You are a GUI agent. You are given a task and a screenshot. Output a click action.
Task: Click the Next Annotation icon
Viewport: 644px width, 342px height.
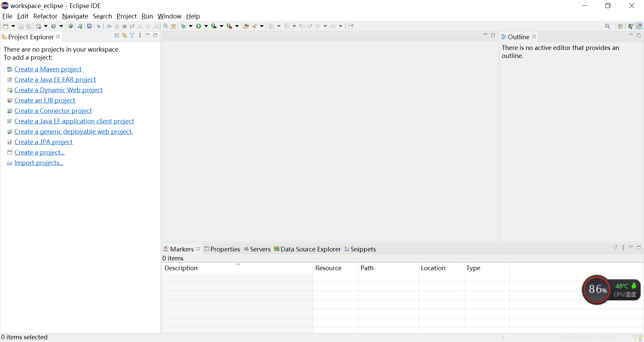(x=271, y=26)
